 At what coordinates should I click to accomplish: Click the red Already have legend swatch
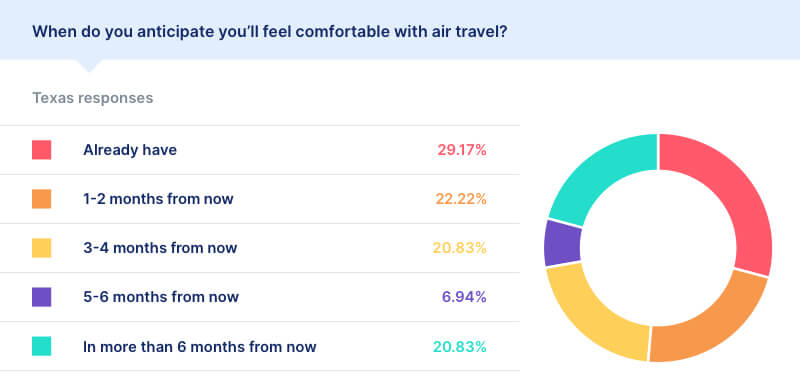(x=41, y=150)
